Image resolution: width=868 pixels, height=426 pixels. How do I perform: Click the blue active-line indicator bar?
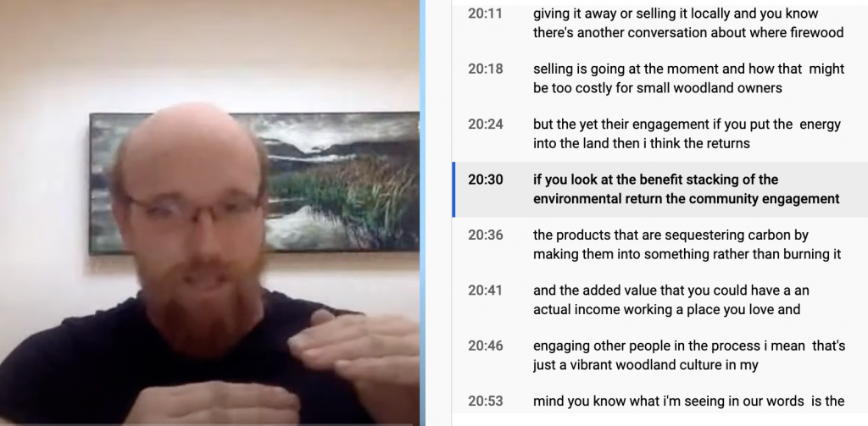(454, 189)
